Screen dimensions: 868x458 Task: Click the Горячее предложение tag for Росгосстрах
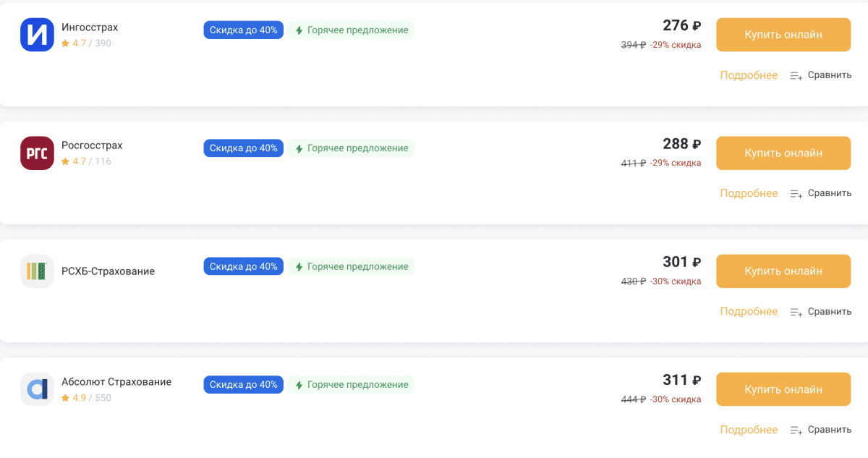point(352,148)
